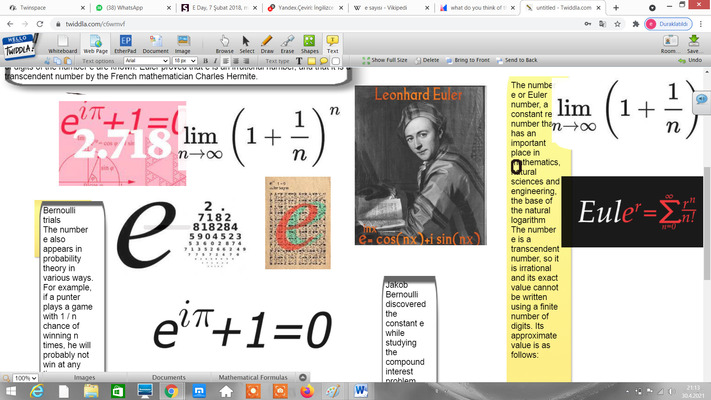Pick the Draw pencil tool
The height and width of the screenshot is (400, 711).
tap(267, 44)
